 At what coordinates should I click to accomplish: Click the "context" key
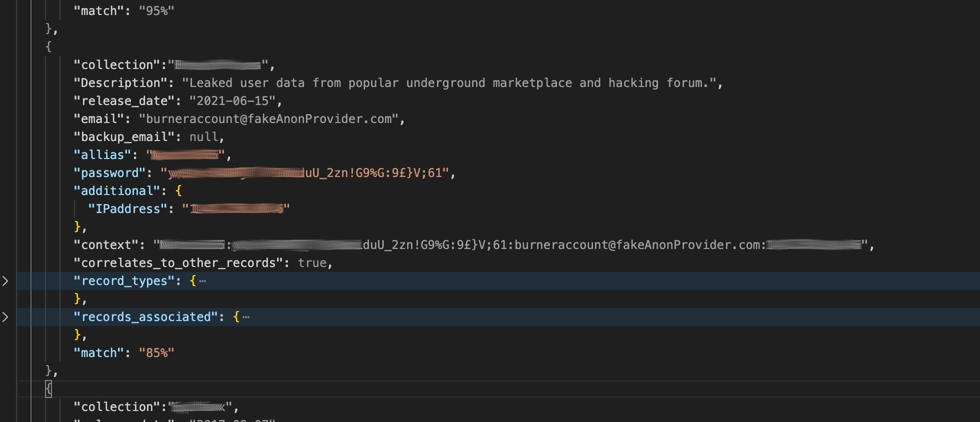pos(106,245)
